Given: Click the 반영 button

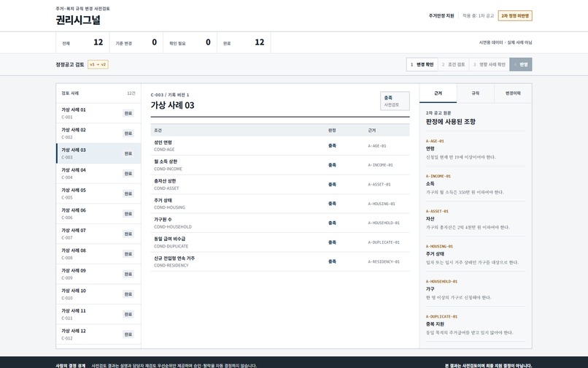Looking at the screenshot, I should click(520, 64).
